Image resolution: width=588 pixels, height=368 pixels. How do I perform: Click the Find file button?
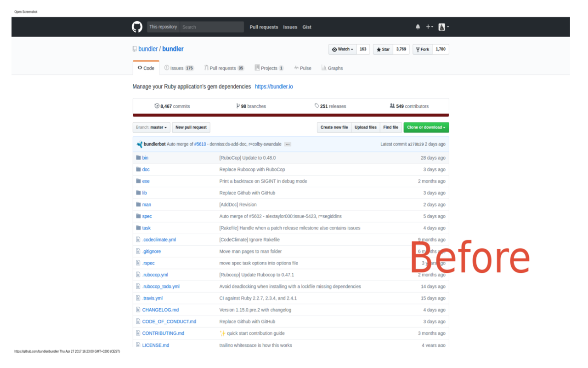click(x=390, y=127)
